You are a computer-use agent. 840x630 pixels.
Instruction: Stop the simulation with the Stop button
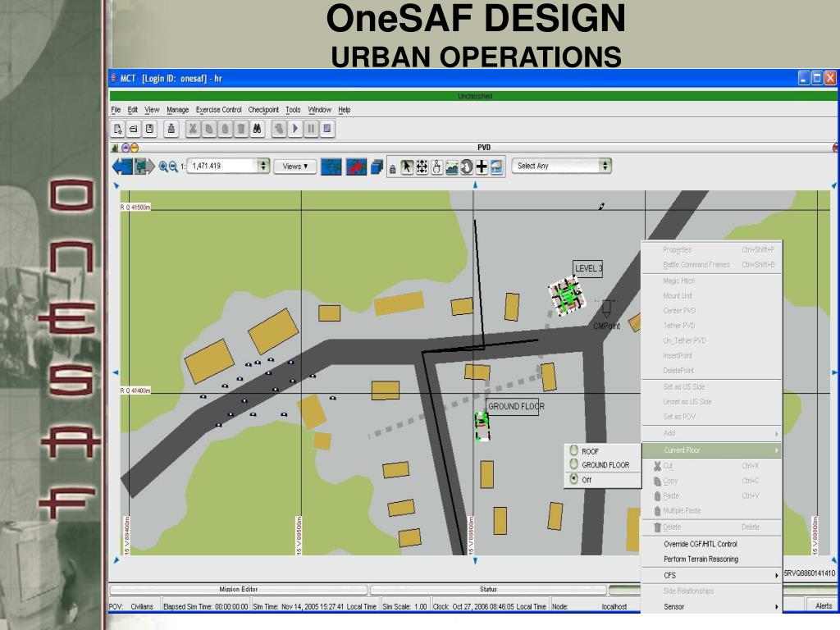click(x=327, y=129)
